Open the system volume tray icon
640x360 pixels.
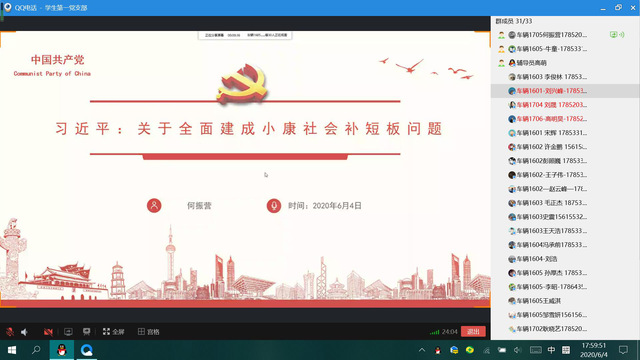[x=518, y=350]
